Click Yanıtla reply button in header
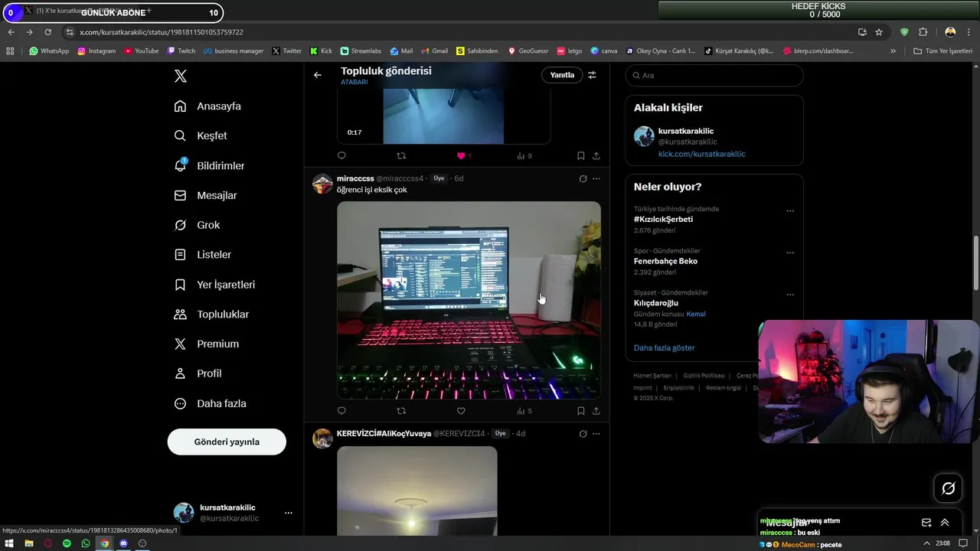This screenshot has width=980, height=551. 562,75
